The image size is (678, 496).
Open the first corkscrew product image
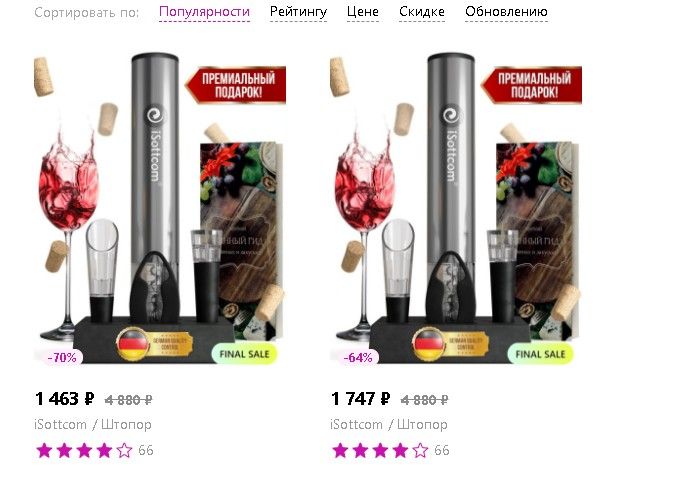tap(160, 208)
